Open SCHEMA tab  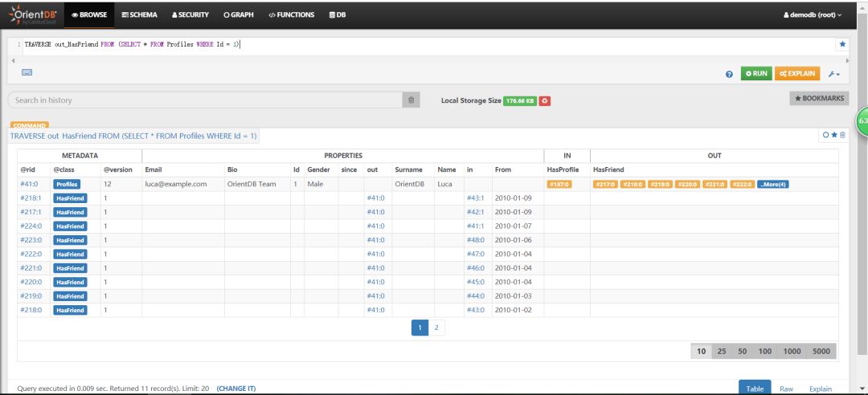pos(140,15)
